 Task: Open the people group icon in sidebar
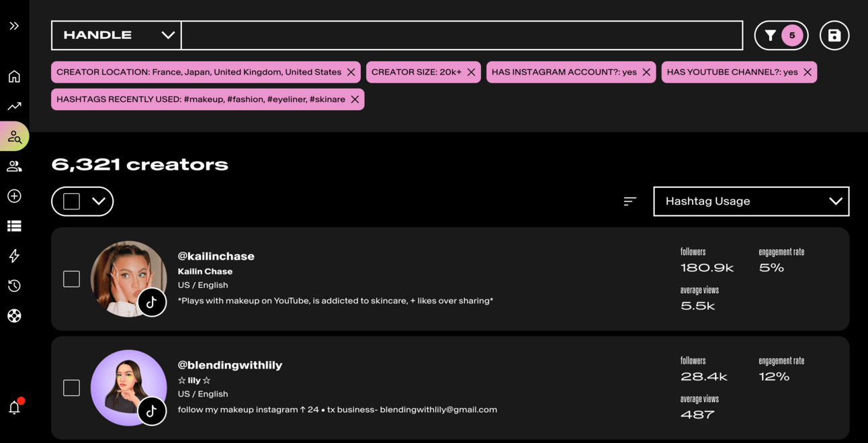coord(14,166)
